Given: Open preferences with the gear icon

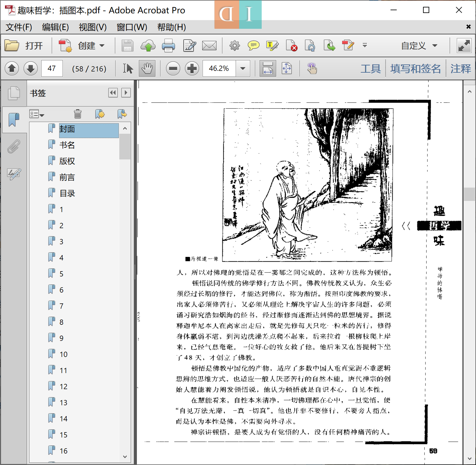Looking at the screenshot, I should [235, 46].
